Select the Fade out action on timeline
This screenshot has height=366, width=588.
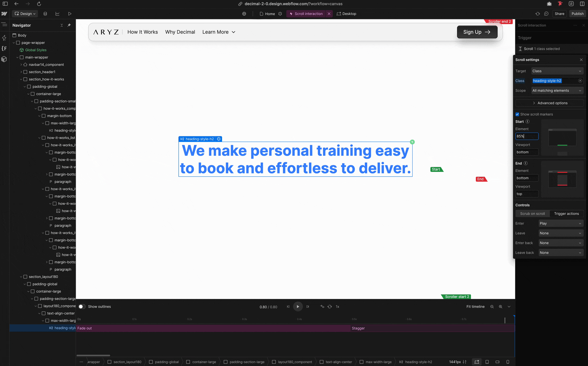point(213,328)
